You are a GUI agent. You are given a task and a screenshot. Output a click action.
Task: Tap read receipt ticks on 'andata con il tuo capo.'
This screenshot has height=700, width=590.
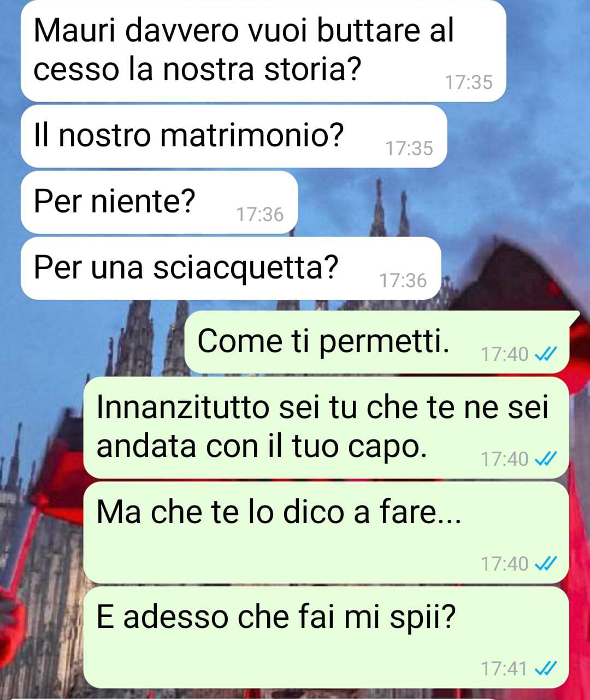[x=545, y=459]
